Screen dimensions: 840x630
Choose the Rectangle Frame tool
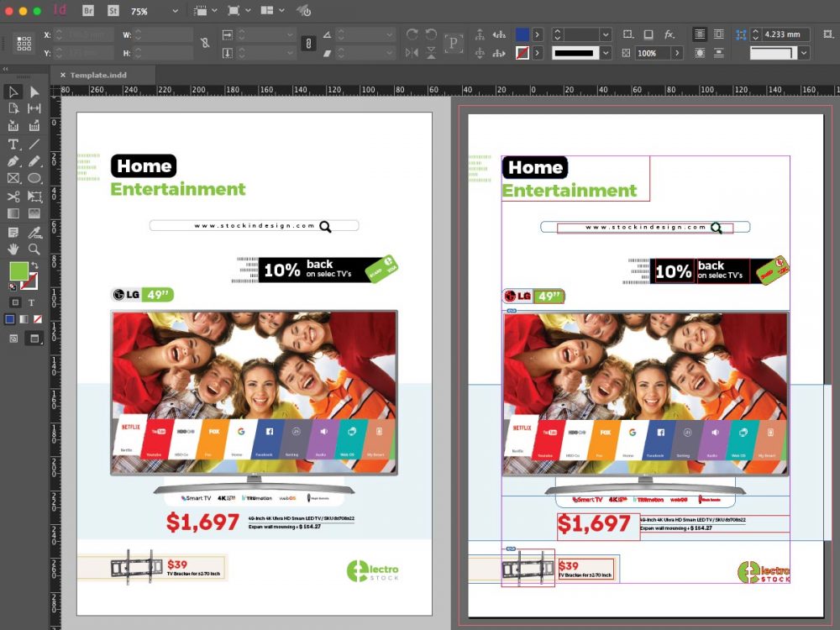click(13, 178)
